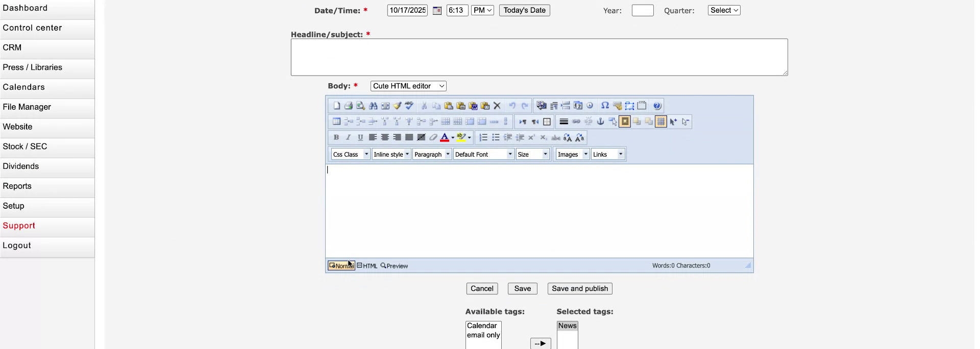Click the Paste from Word icon
Screen dimensions: 980x349
click(x=473, y=106)
